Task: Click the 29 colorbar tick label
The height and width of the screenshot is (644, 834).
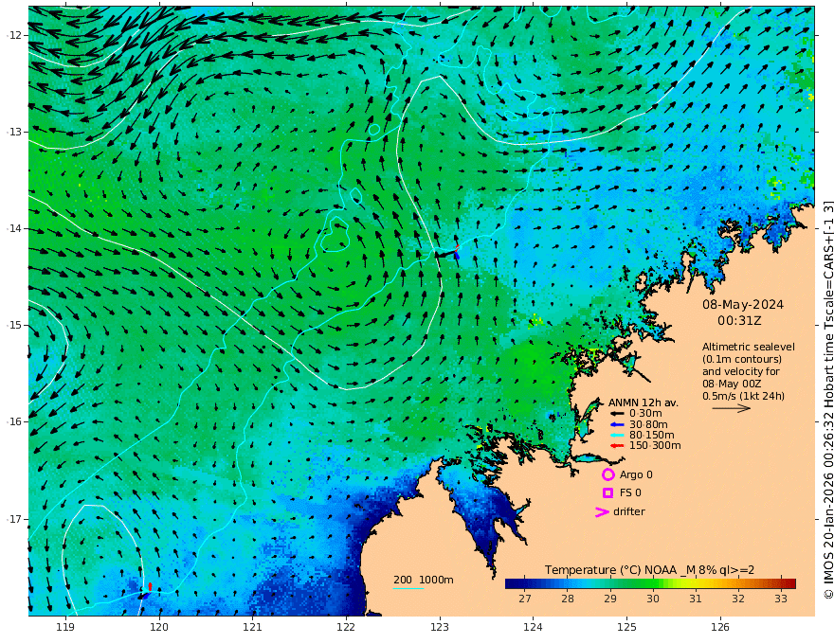Action: [x=610, y=599]
